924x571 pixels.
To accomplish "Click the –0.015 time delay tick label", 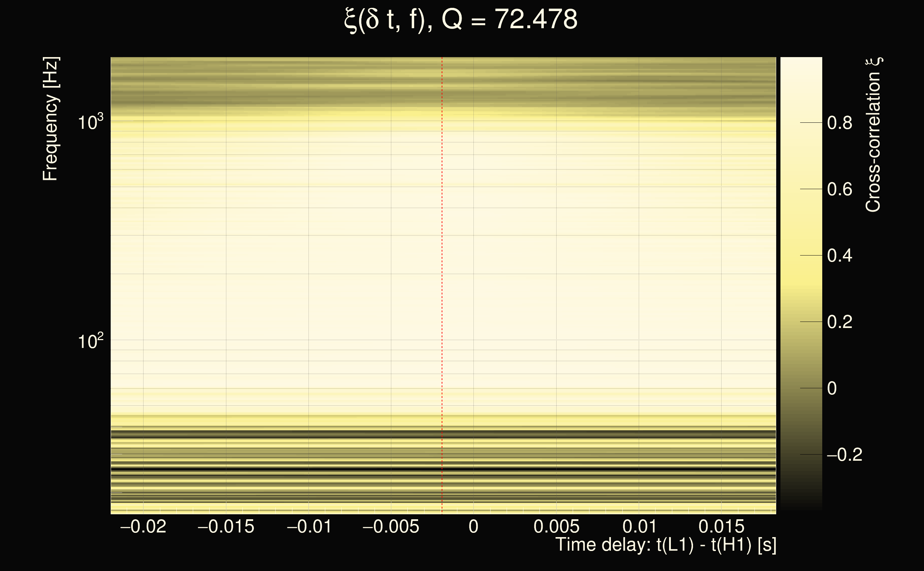I will 226,526.
